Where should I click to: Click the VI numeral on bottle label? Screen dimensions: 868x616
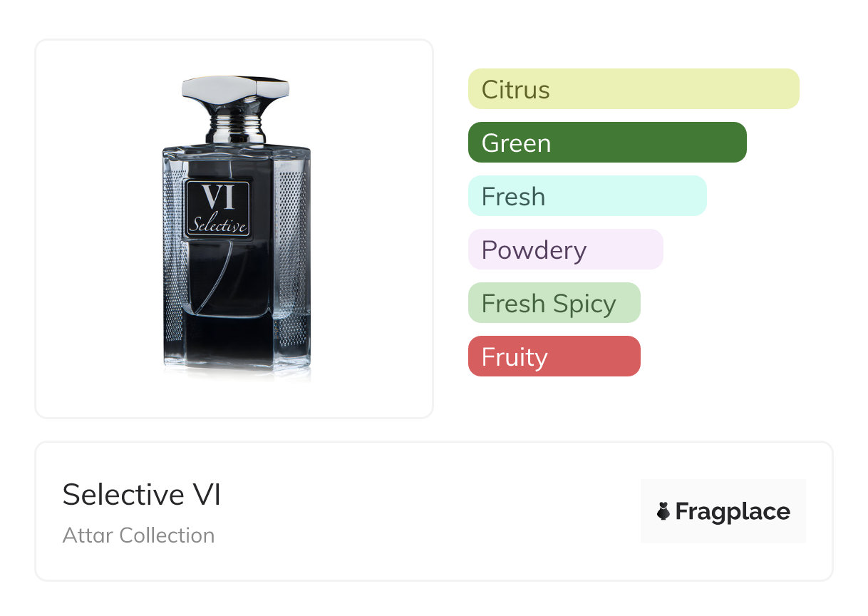(x=217, y=198)
